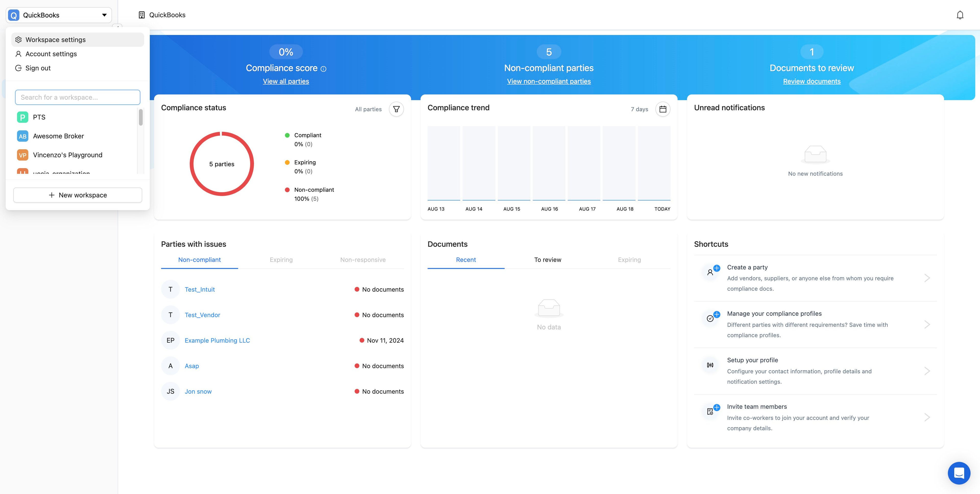Open the chat support bubble
This screenshot has height=494, width=980.
click(959, 473)
